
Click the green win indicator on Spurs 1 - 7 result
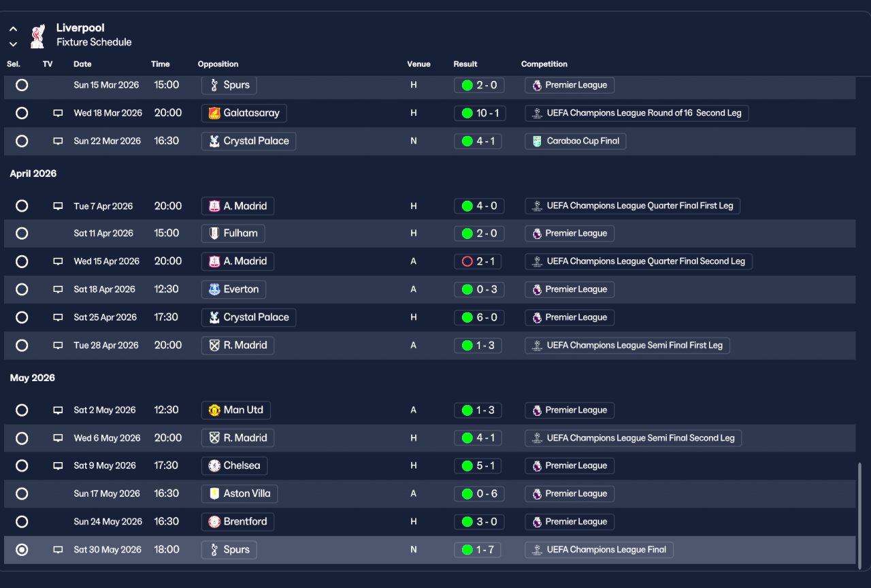467,550
